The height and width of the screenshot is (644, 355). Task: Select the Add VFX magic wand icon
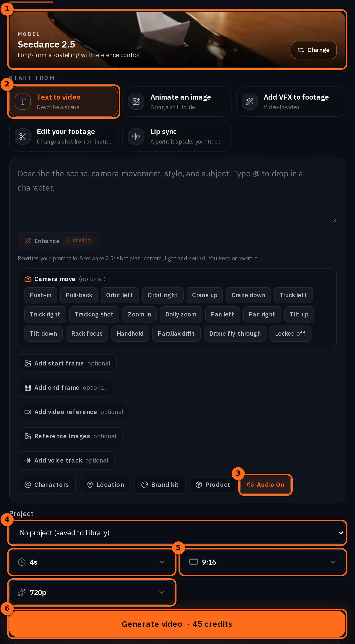[250, 102]
